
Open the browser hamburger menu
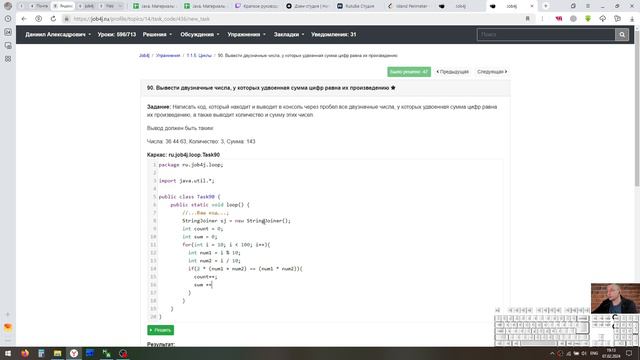[588, 6]
